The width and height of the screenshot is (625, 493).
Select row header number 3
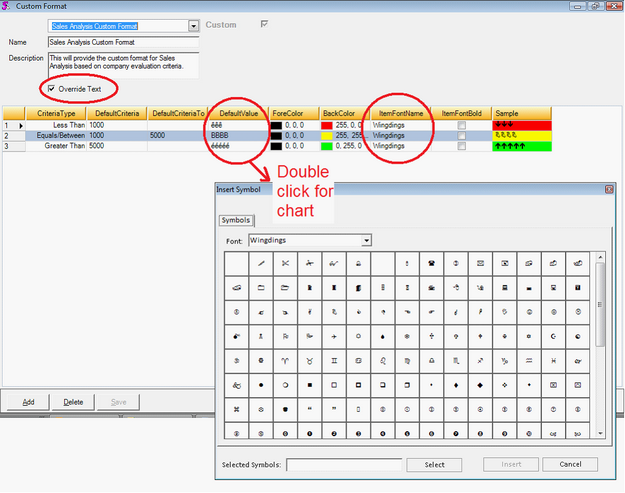14,146
